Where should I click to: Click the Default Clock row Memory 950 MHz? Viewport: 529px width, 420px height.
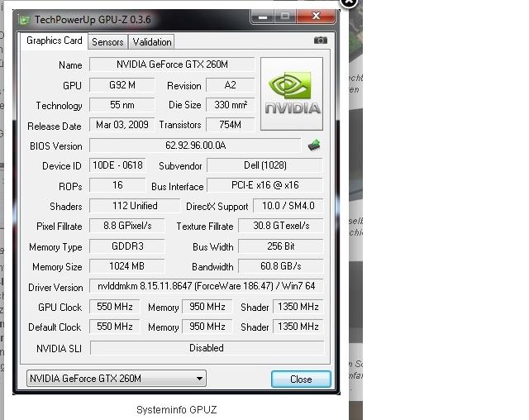coord(207,327)
